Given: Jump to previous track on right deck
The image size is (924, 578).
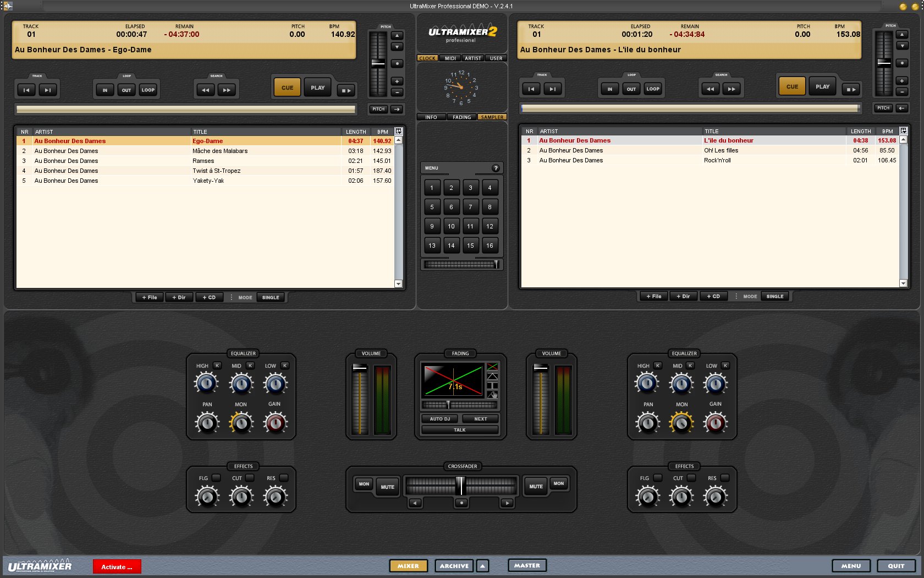Looking at the screenshot, I should (x=531, y=89).
